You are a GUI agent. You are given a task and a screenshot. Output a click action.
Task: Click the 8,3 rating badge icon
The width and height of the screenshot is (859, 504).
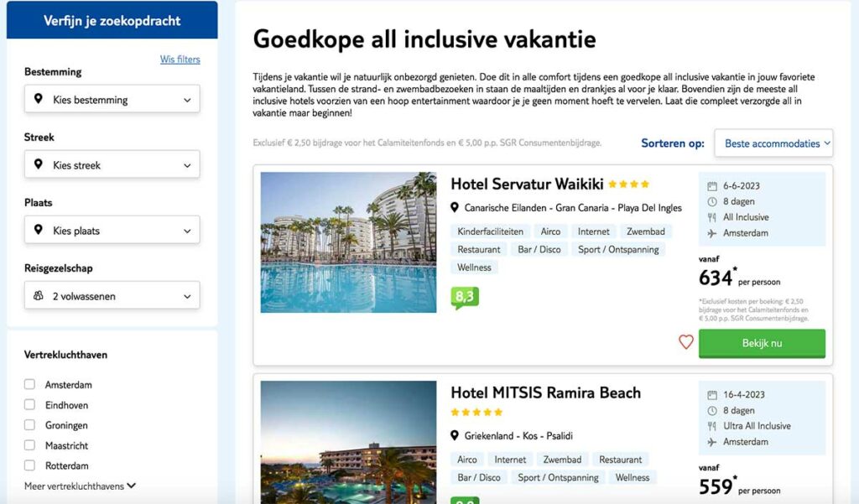coord(465,297)
